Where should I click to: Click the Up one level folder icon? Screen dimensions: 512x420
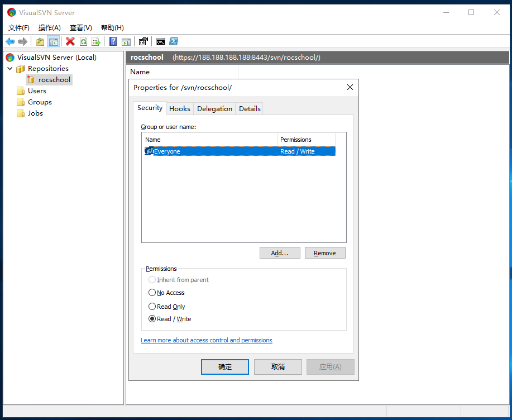40,41
